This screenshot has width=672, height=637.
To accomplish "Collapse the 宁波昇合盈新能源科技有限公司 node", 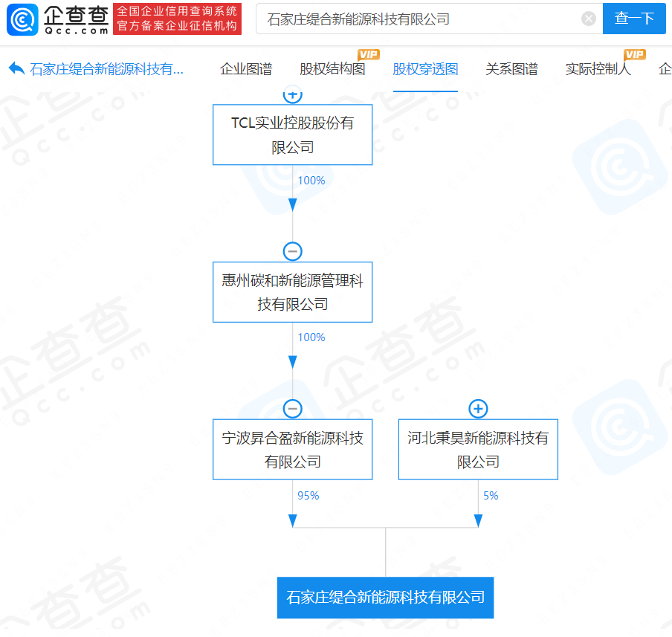I will [x=293, y=409].
